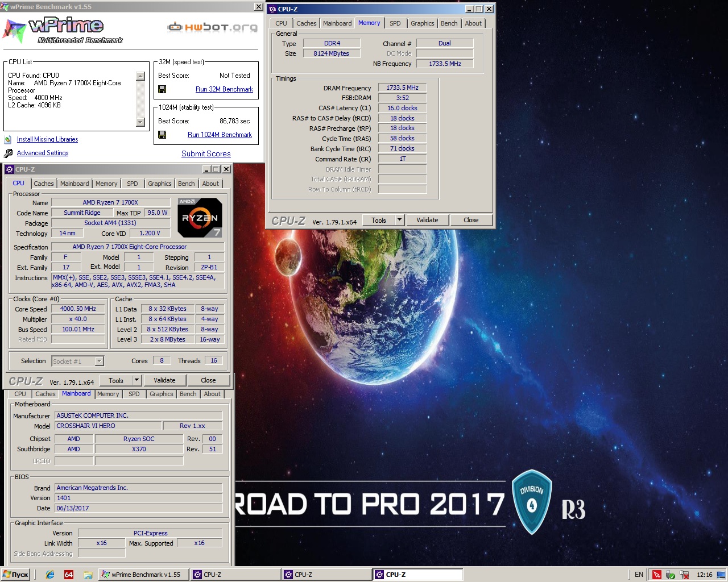Click the wPrime title bar icon

point(5,7)
